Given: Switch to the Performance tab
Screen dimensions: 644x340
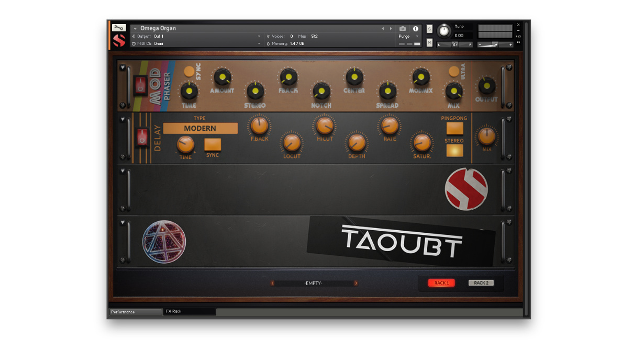Looking at the screenshot, I should point(136,312).
